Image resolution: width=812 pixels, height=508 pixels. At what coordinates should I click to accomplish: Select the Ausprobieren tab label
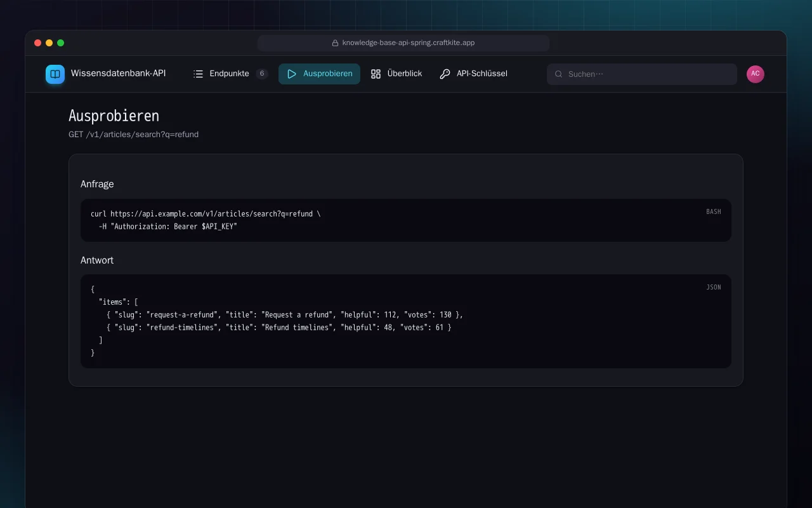[x=328, y=74]
